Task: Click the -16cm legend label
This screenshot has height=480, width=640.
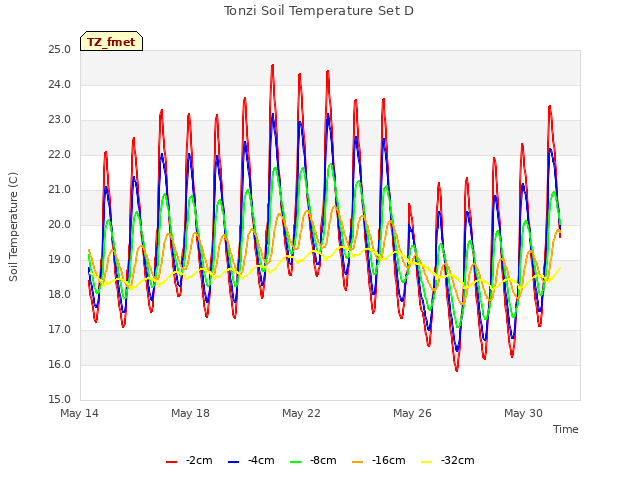Action: pos(389,460)
